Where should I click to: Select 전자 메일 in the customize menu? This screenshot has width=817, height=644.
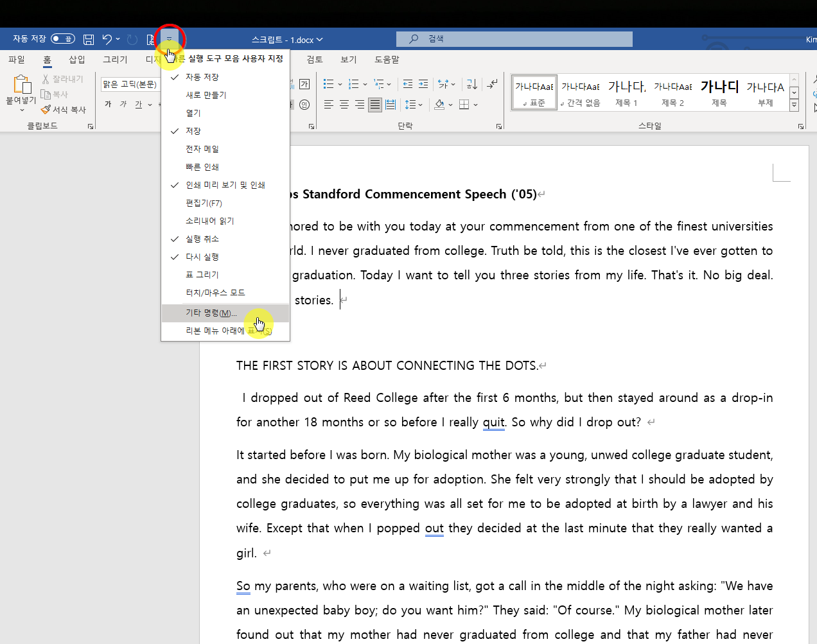tap(225, 149)
